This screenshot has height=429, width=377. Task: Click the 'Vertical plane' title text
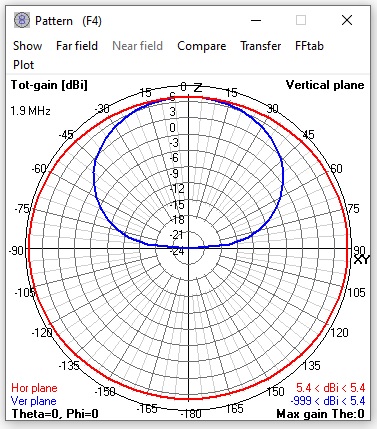(325, 85)
